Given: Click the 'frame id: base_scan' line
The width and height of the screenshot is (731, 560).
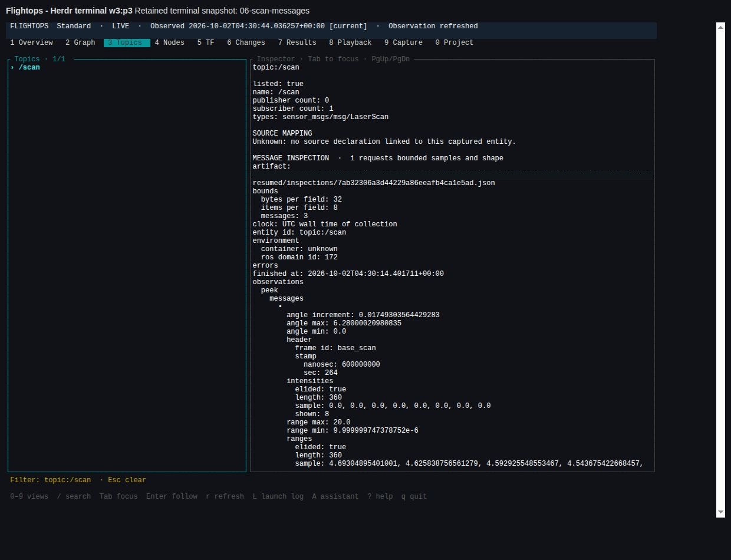Looking at the screenshot, I should 335,348.
